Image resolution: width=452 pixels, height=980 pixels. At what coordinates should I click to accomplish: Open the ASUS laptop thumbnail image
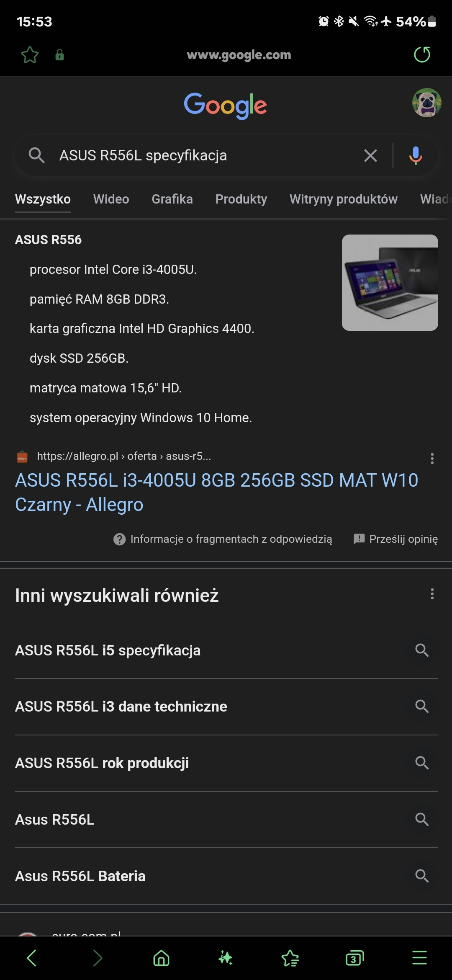click(x=390, y=283)
